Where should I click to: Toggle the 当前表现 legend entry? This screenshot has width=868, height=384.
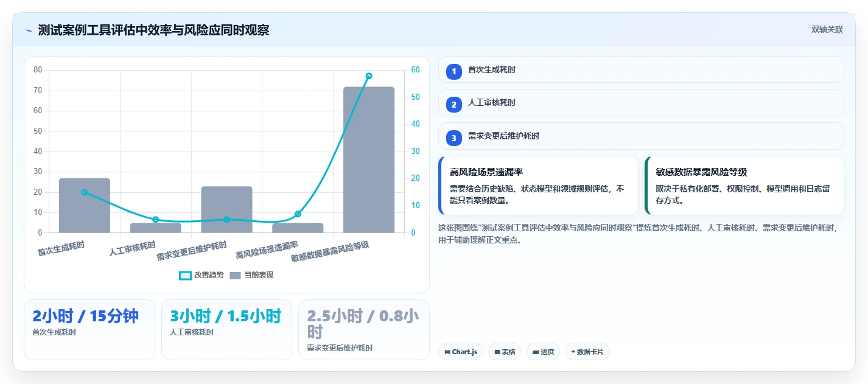pyautogui.click(x=251, y=275)
